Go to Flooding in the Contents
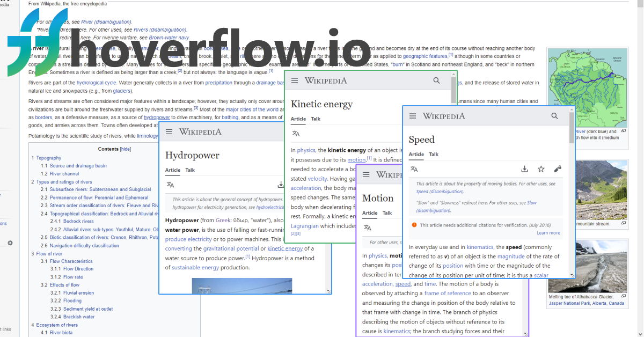The height and width of the screenshot is (337, 644). (x=72, y=301)
